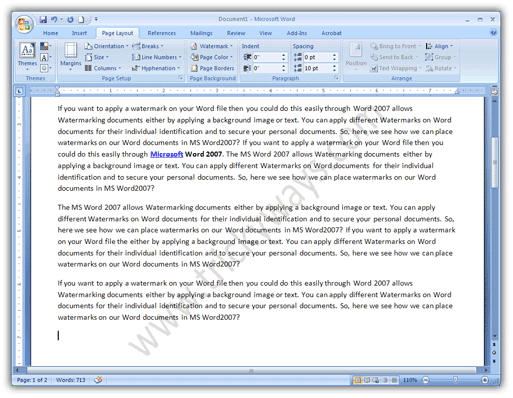Adjust the Indent Left spinner
Viewport: 513px width, 398px height.
click(284, 57)
